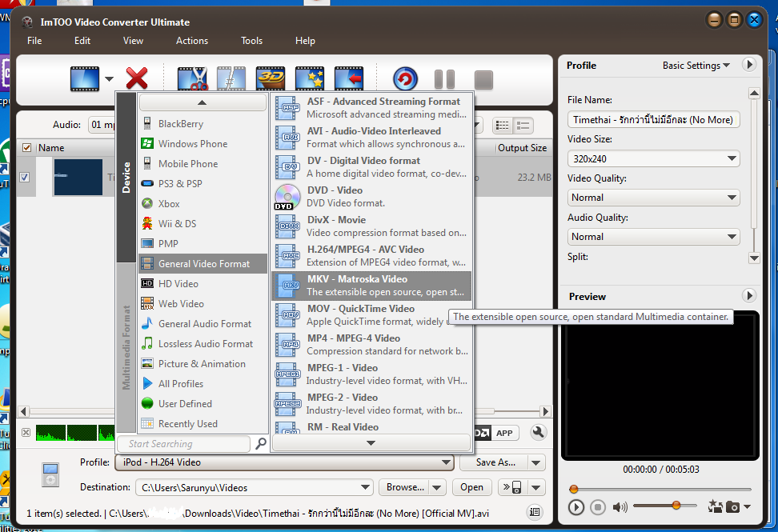Click the film icon with red arrow
The height and width of the screenshot is (532, 778).
(x=349, y=78)
